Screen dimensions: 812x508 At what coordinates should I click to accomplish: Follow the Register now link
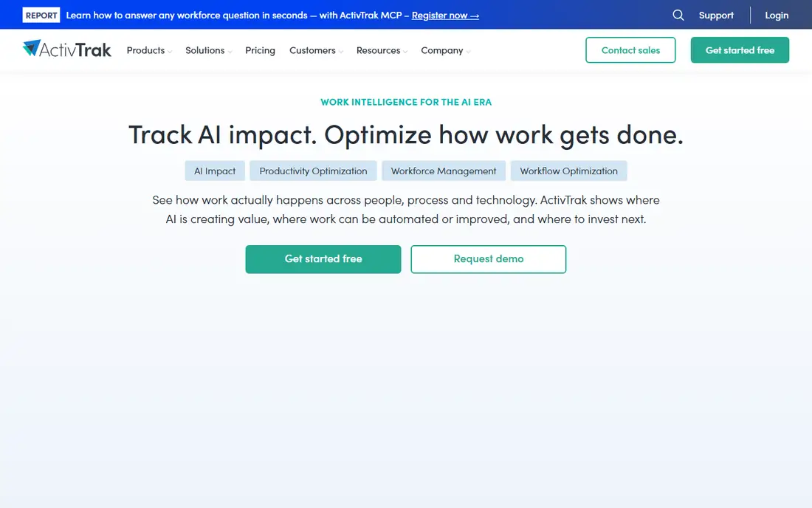[445, 16]
